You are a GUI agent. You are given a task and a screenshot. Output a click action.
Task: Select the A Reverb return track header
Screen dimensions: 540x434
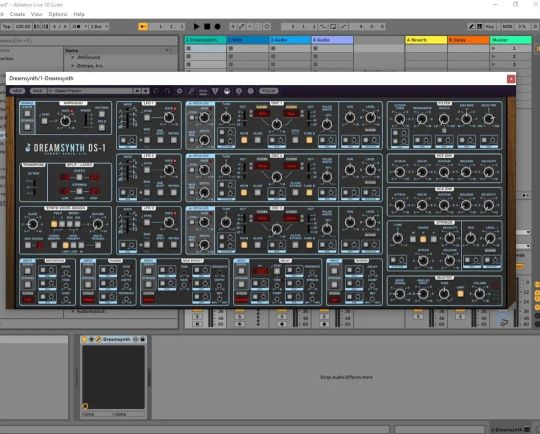[426, 40]
